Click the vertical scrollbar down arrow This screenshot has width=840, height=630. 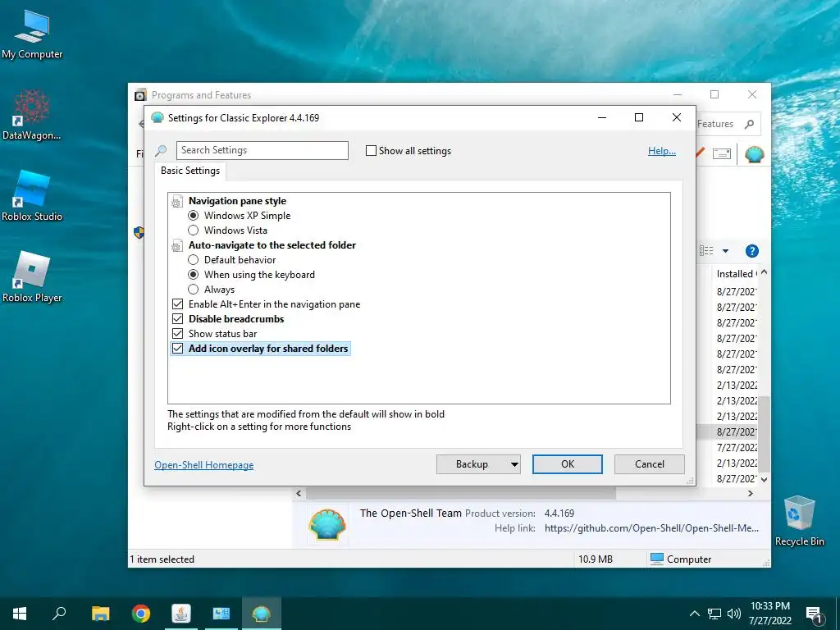tap(764, 479)
